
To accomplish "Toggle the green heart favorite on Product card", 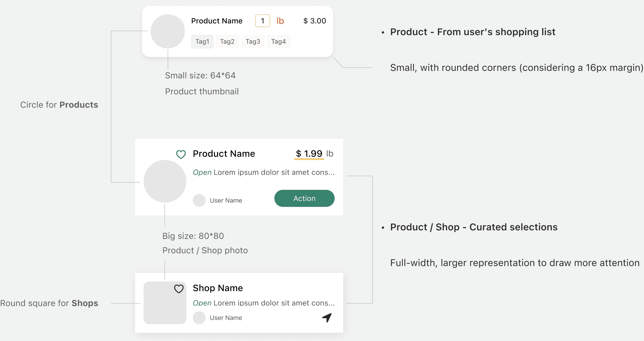I will tap(181, 154).
